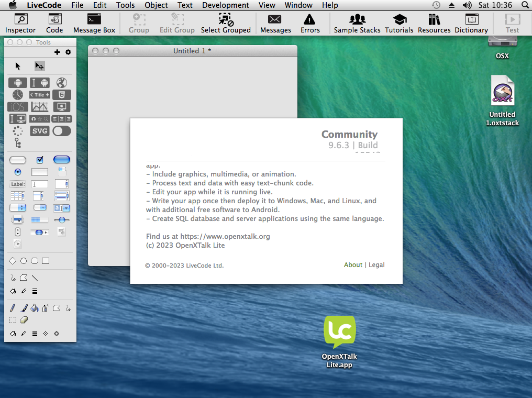Open the Spotlight search icon
The height and width of the screenshot is (398, 532).
click(x=525, y=5)
